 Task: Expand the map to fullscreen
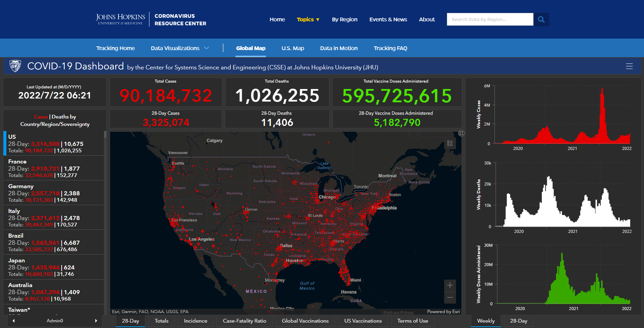coord(461,133)
